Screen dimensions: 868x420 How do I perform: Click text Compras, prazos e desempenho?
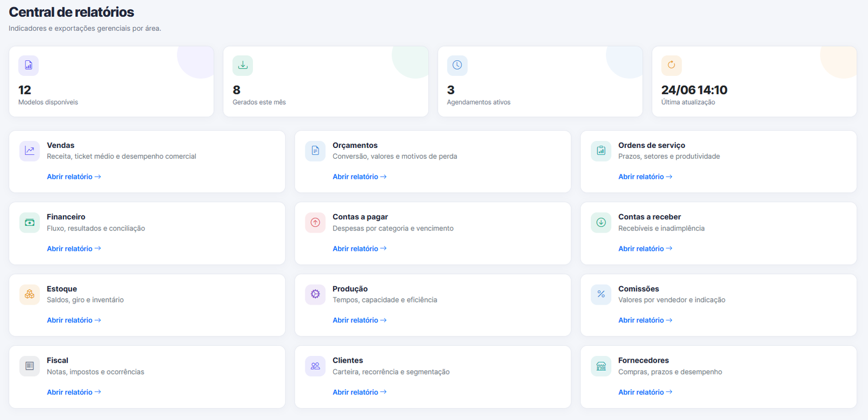point(670,372)
